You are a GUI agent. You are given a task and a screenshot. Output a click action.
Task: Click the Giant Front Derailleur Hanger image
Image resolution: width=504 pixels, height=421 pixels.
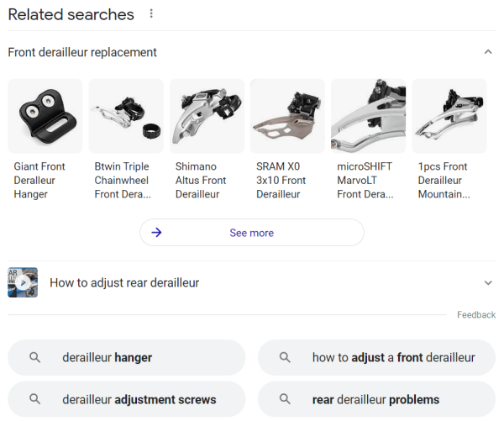[x=45, y=116]
